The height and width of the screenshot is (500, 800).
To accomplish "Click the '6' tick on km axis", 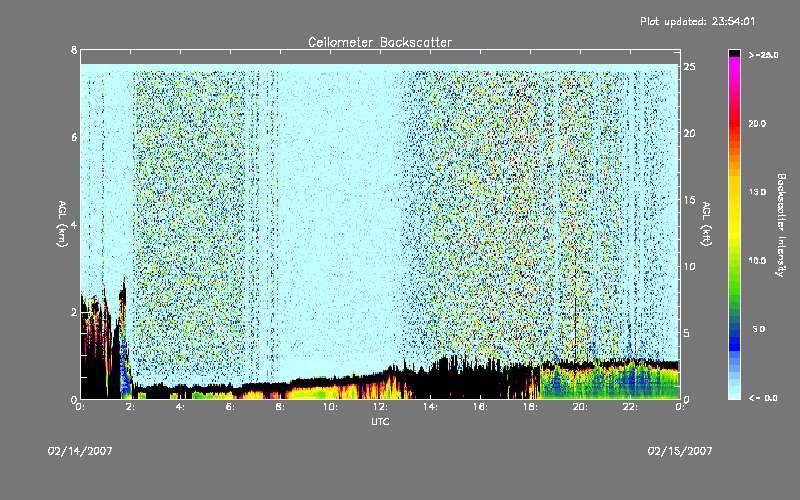I will point(74,137).
